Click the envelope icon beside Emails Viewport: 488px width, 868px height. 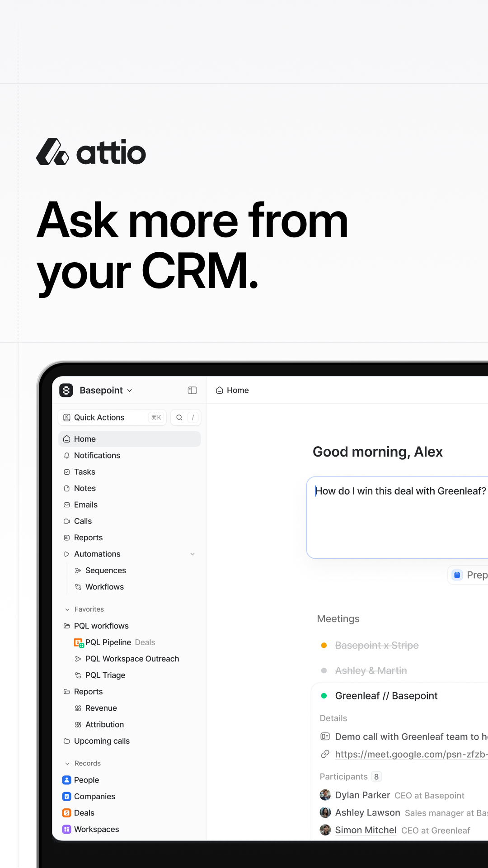pyautogui.click(x=67, y=505)
